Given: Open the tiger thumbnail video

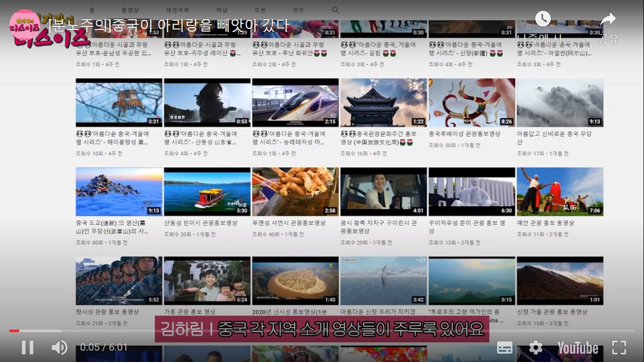Looking at the screenshot, I should [x=119, y=103].
